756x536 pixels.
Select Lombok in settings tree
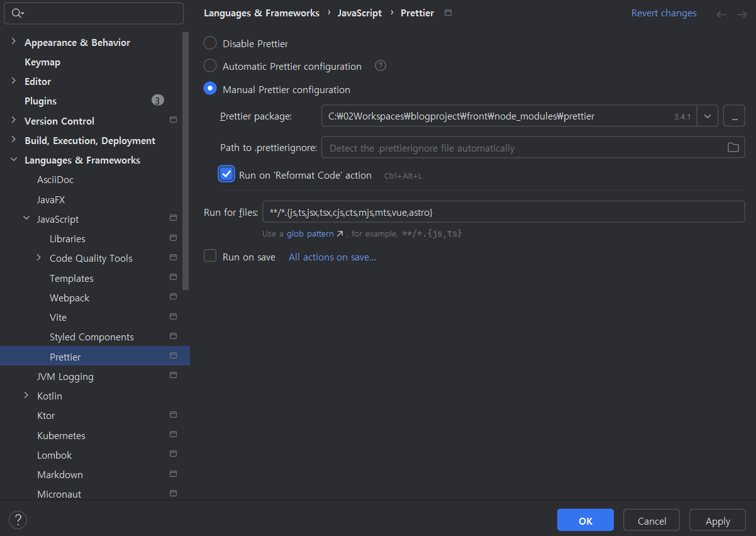[x=55, y=455]
